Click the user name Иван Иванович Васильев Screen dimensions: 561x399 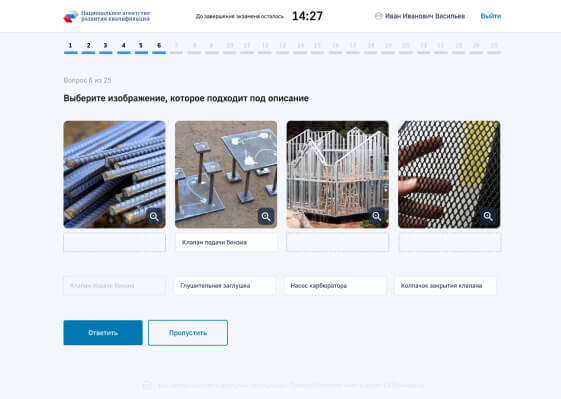click(x=425, y=16)
